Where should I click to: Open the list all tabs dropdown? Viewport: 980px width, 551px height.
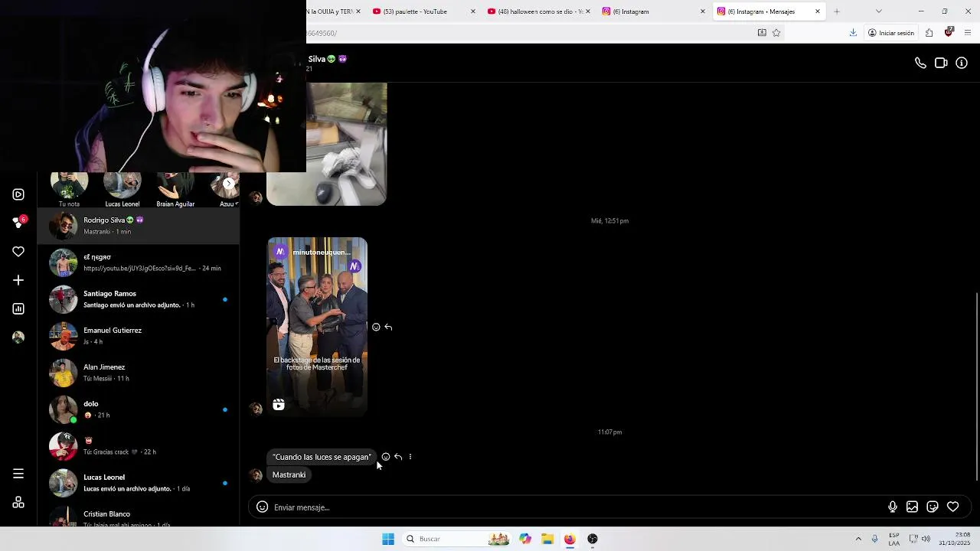pos(878,11)
